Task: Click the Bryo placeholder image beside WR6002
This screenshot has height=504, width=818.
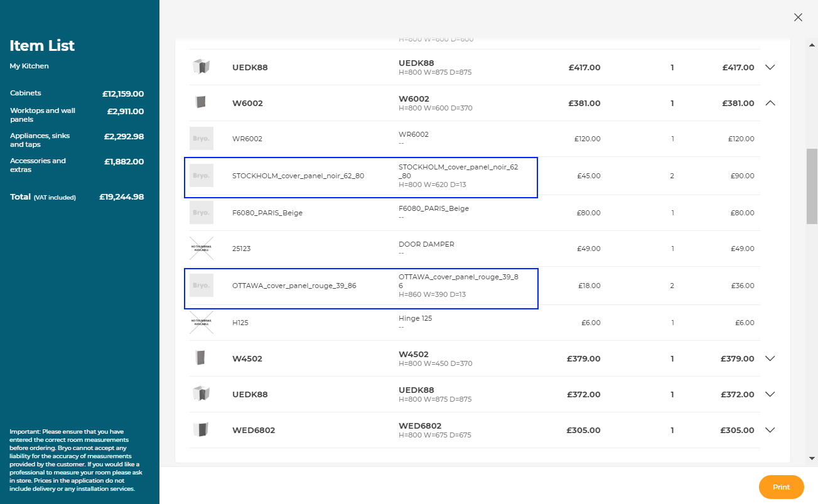Action: pos(202,139)
